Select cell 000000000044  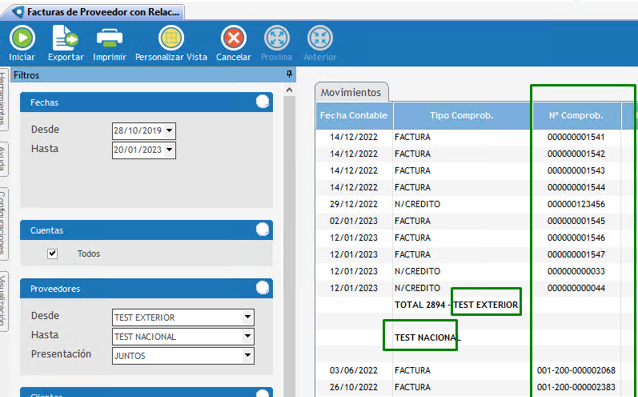tap(576, 288)
